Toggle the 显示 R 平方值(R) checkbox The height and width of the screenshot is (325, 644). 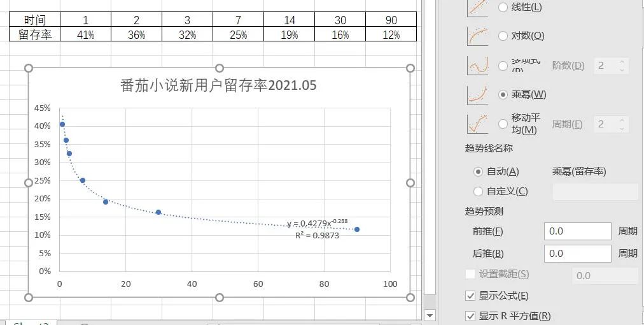(470, 316)
